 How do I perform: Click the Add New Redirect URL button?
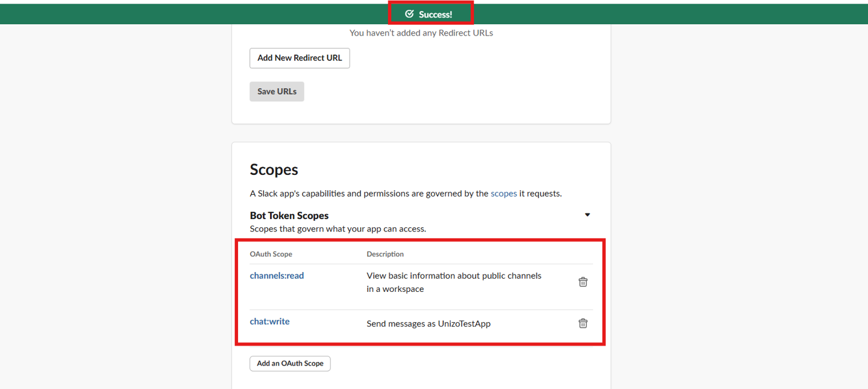pyautogui.click(x=300, y=58)
